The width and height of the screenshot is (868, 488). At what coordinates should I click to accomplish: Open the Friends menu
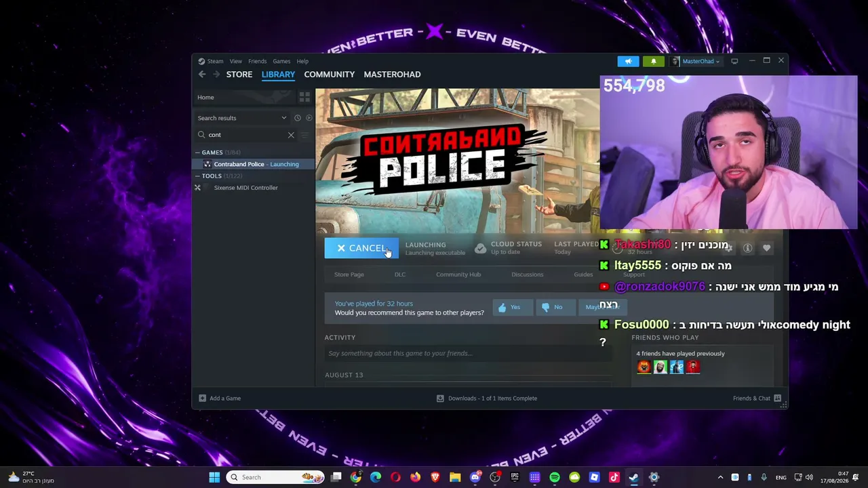pos(257,61)
